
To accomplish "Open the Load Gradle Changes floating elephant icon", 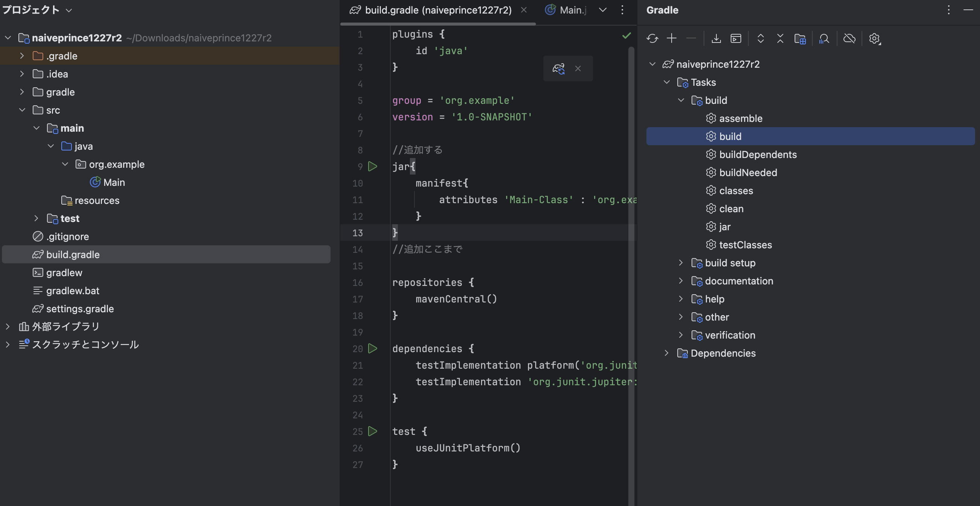I will tap(558, 68).
